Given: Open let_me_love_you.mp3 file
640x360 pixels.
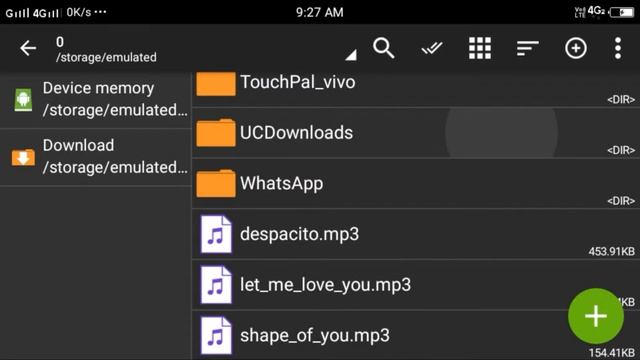Looking at the screenshot, I should [416, 285].
